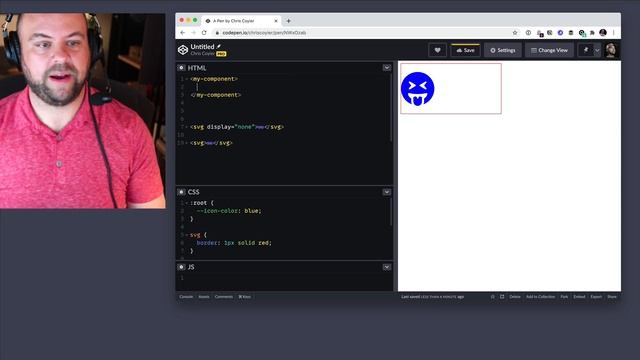Expand the HTML panel dropdown arrow
This screenshot has height=360, width=640.
pyautogui.click(x=387, y=68)
